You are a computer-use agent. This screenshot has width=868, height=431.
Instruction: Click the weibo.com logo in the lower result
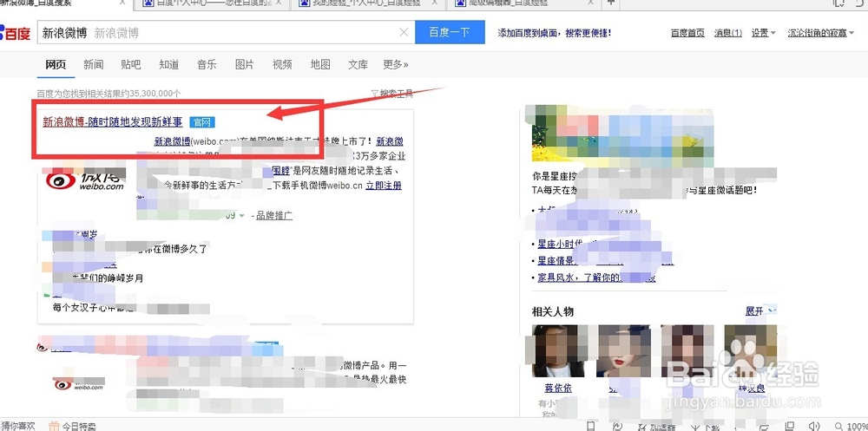pos(78,383)
